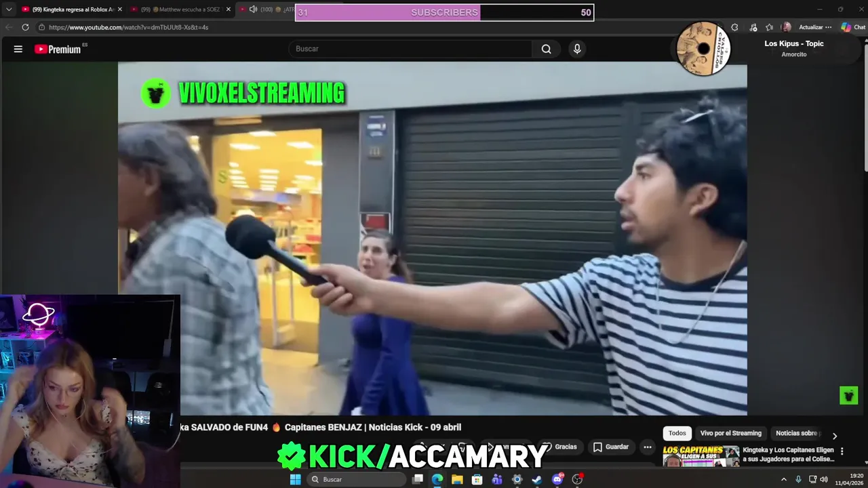Select the Noticias sobre chip
This screenshot has height=488, width=868.
click(x=797, y=433)
